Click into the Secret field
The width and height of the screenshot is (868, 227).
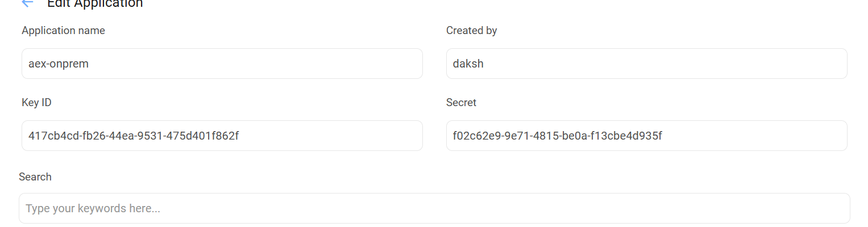coord(646,136)
